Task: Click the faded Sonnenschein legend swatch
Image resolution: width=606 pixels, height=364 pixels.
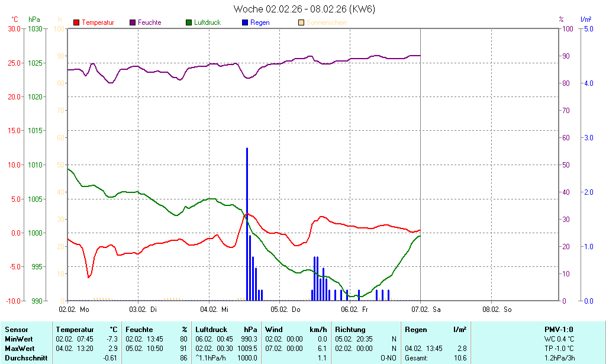Action: [301, 22]
